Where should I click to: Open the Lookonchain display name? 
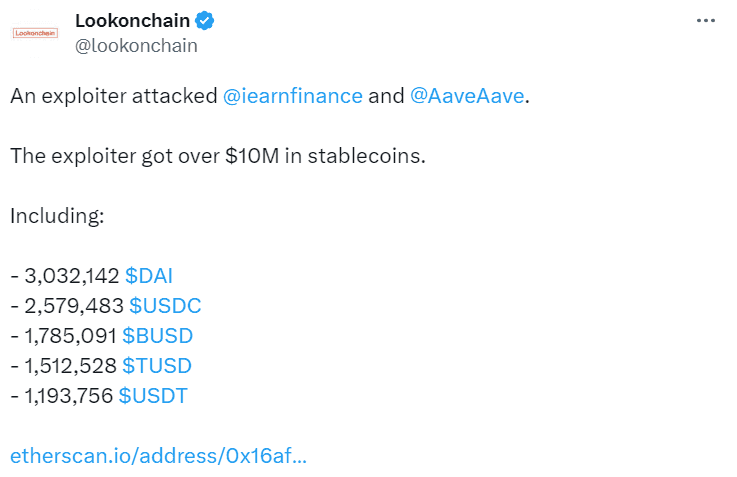coord(133,21)
